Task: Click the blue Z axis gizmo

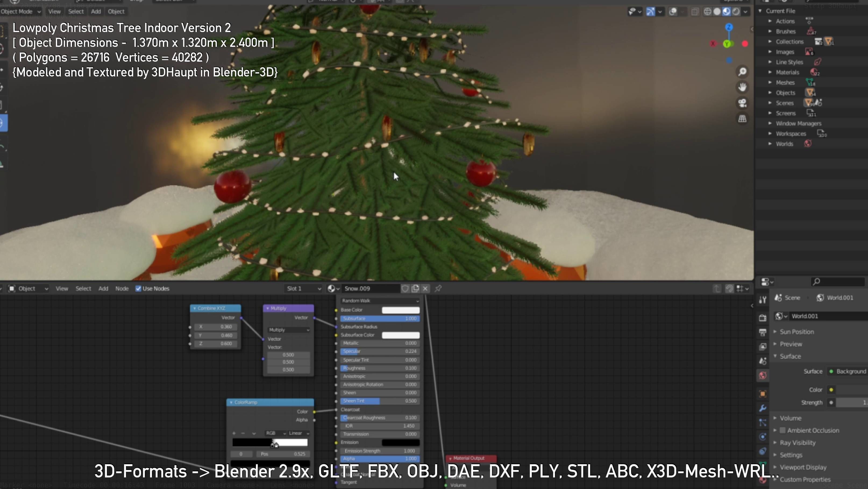Action: (x=729, y=27)
